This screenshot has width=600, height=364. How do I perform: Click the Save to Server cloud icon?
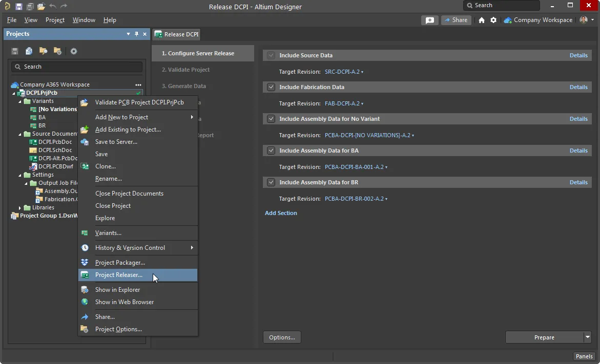click(85, 142)
